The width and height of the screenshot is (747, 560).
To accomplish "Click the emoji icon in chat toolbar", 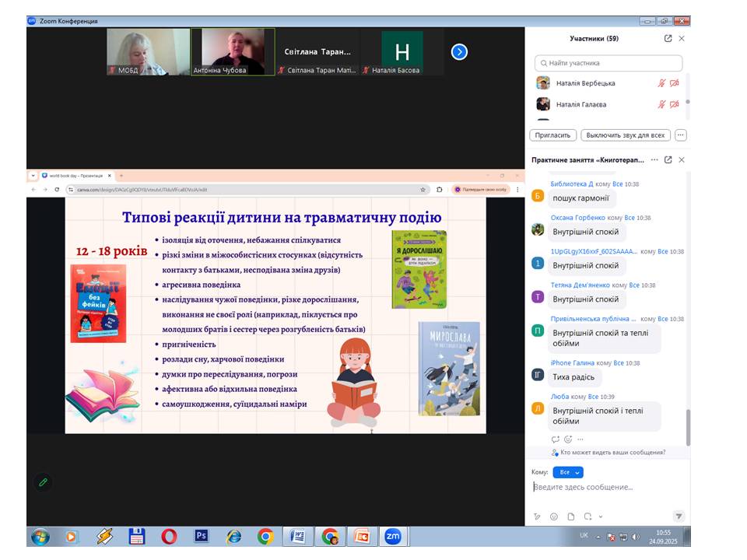I will coord(554,516).
